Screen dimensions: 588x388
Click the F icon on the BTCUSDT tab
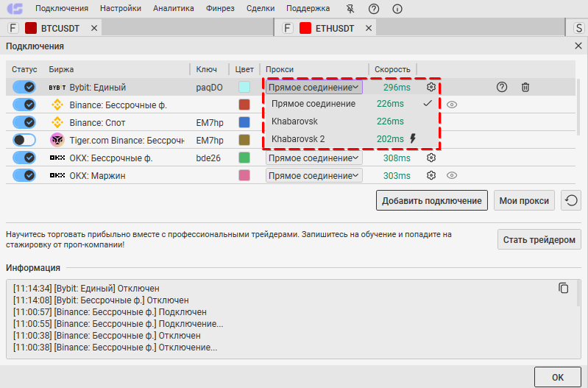pyautogui.click(x=13, y=28)
